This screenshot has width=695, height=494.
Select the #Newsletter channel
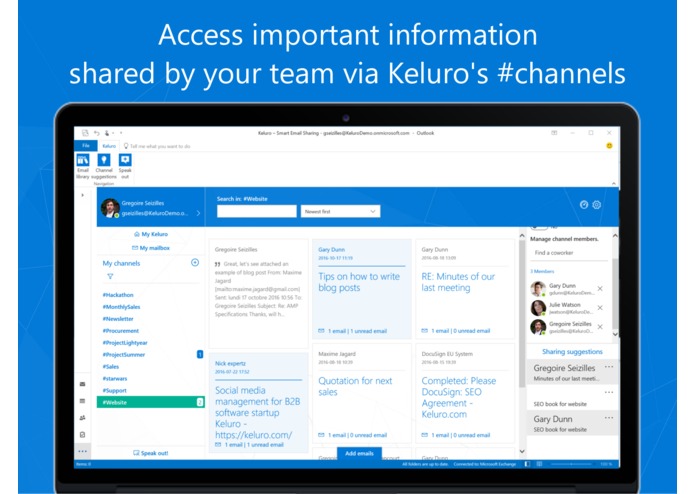pos(118,319)
